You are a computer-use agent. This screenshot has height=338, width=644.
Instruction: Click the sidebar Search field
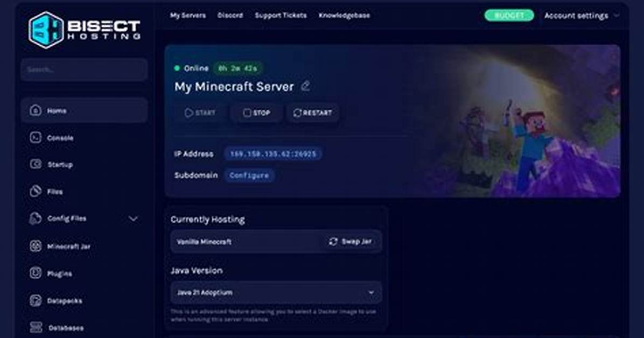pos(84,69)
